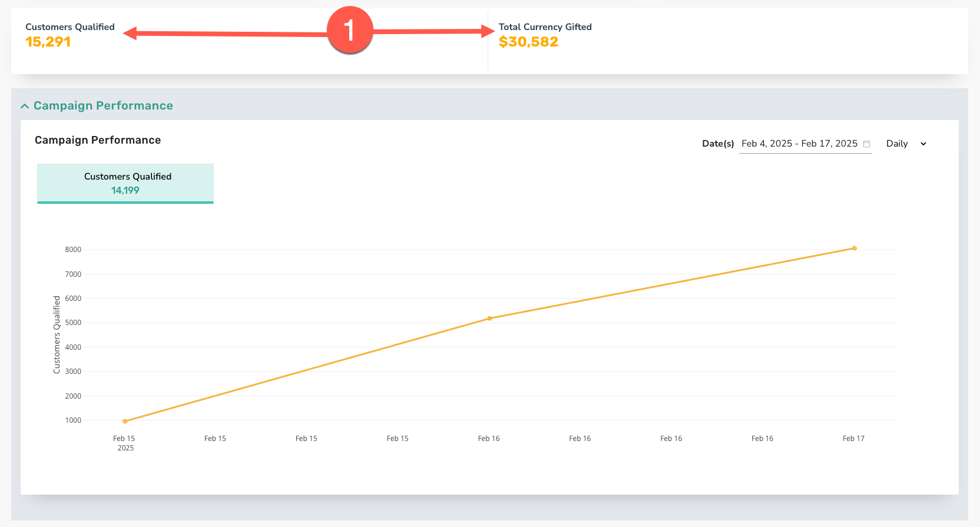Click the 1000 y-axis label

73,420
